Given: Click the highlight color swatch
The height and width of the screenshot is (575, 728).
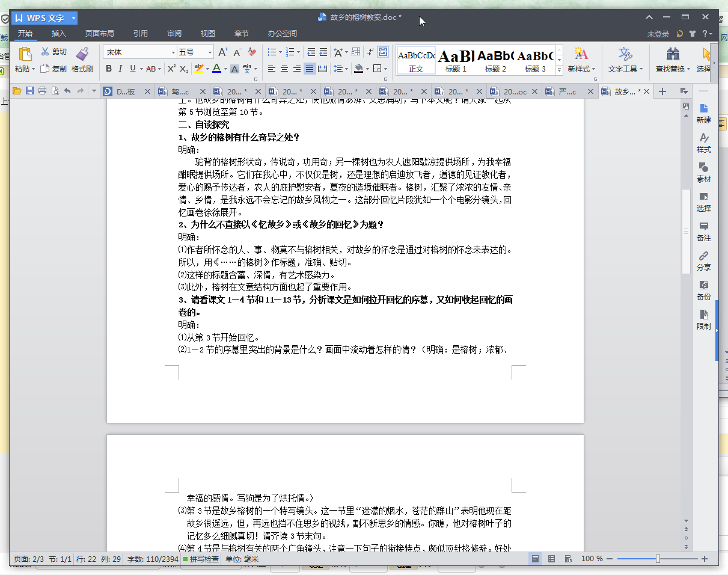Looking at the screenshot, I should point(198,69).
